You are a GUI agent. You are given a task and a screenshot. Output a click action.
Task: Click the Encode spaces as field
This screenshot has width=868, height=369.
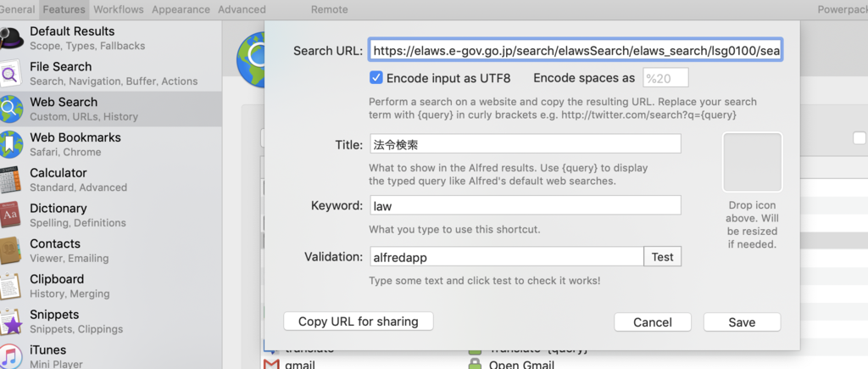point(665,78)
